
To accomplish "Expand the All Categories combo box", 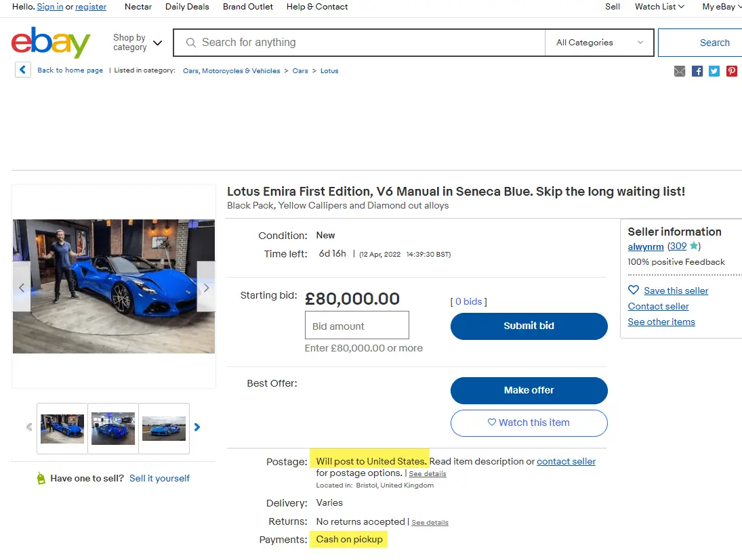I will (x=599, y=43).
